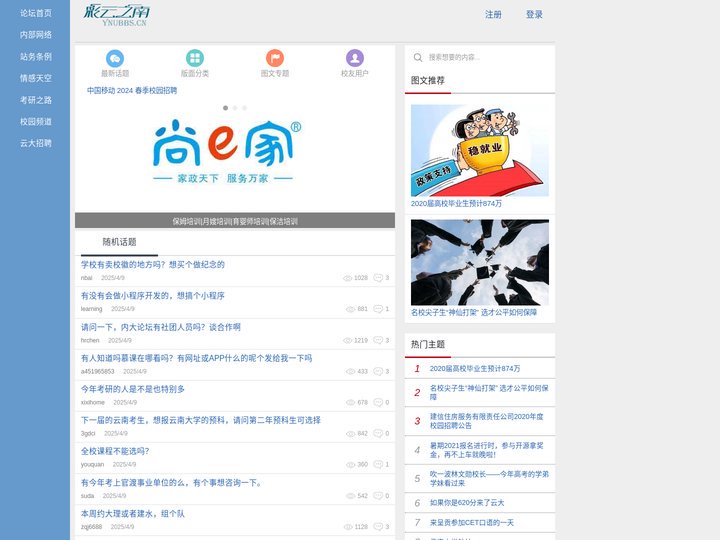This screenshot has width=720, height=540.
Task: Click view eye icon for 官渡事业单位 topic
Action: click(350, 496)
